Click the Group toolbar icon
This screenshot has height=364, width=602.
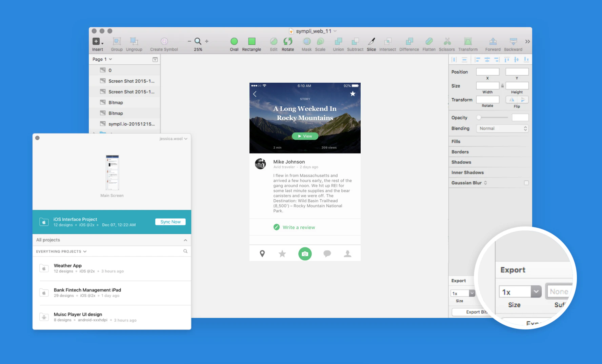click(x=117, y=41)
